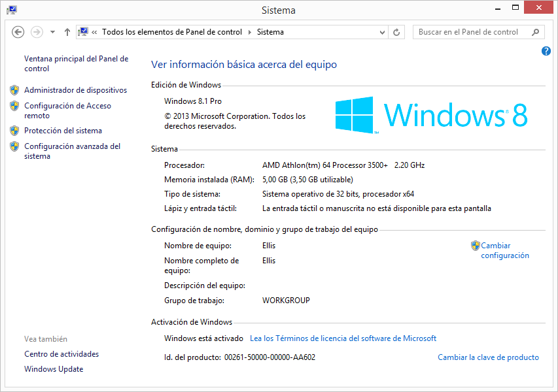Open Cambiar la clave de producto
The image size is (558, 392).
click(x=488, y=357)
